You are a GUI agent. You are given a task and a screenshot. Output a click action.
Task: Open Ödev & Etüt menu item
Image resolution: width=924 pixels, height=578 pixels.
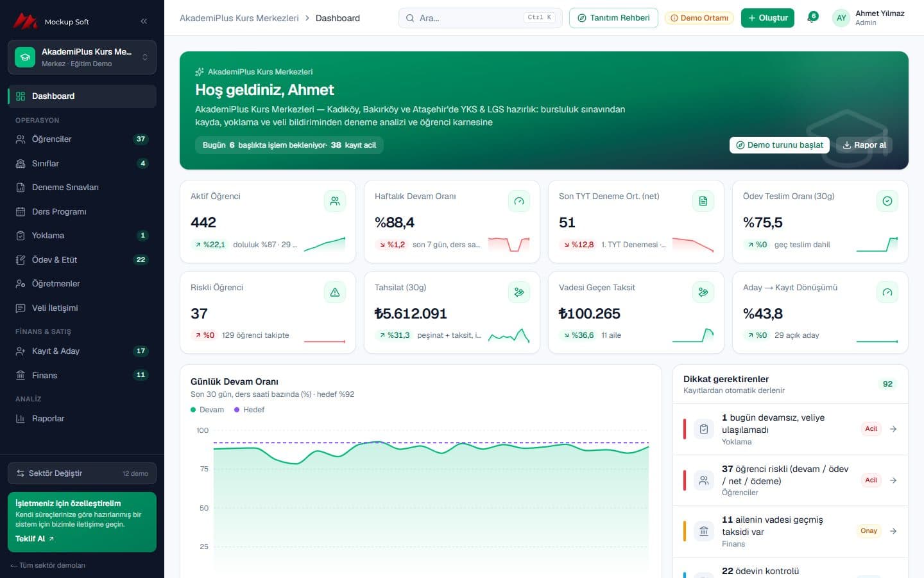coord(82,260)
